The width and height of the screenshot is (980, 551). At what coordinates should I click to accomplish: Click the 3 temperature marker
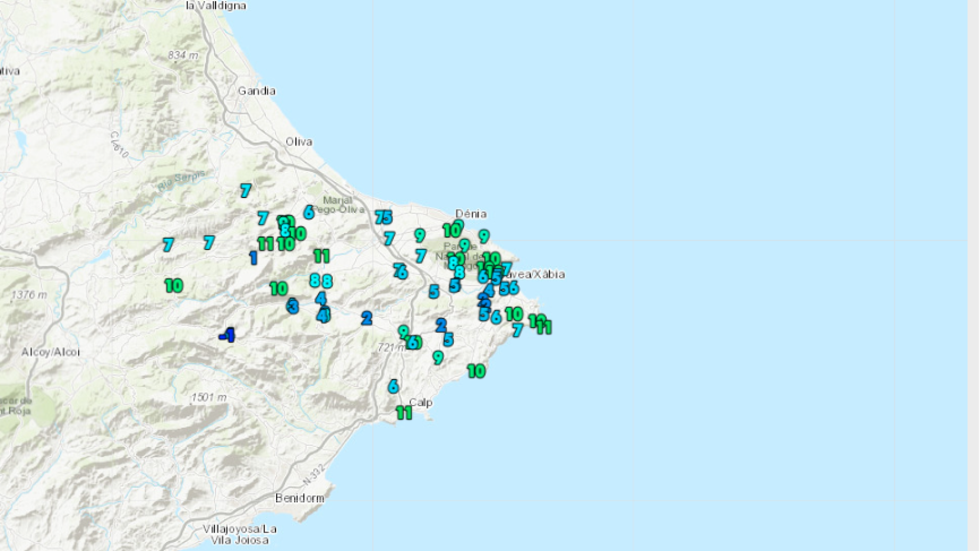tap(292, 307)
